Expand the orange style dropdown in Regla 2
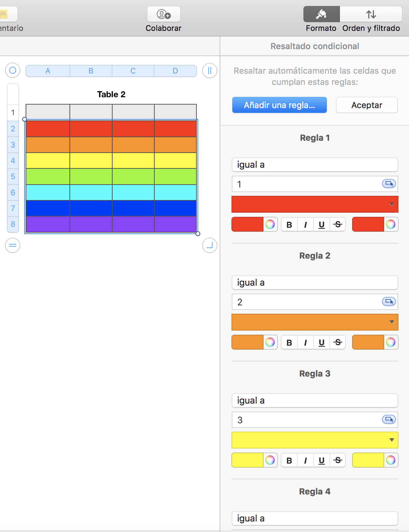The image size is (409, 532). point(392,322)
